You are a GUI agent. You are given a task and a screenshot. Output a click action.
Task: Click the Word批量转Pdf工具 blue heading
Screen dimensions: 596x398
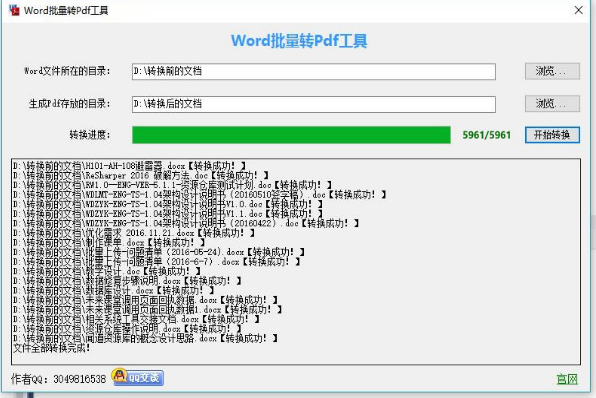[299, 41]
